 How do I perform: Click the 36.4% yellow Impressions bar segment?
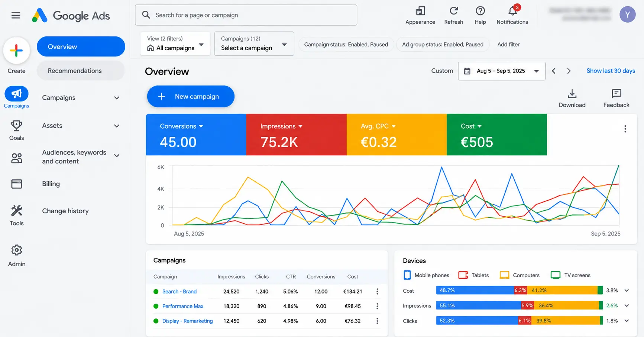tap(566, 306)
